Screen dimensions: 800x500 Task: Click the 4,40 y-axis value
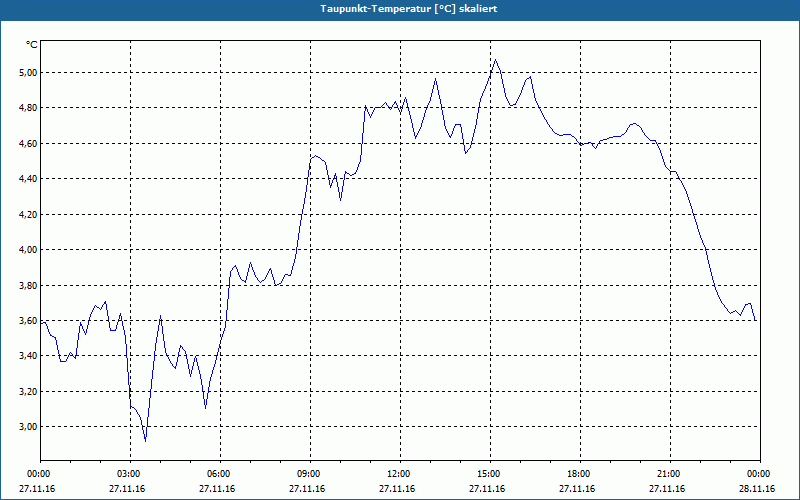point(29,179)
